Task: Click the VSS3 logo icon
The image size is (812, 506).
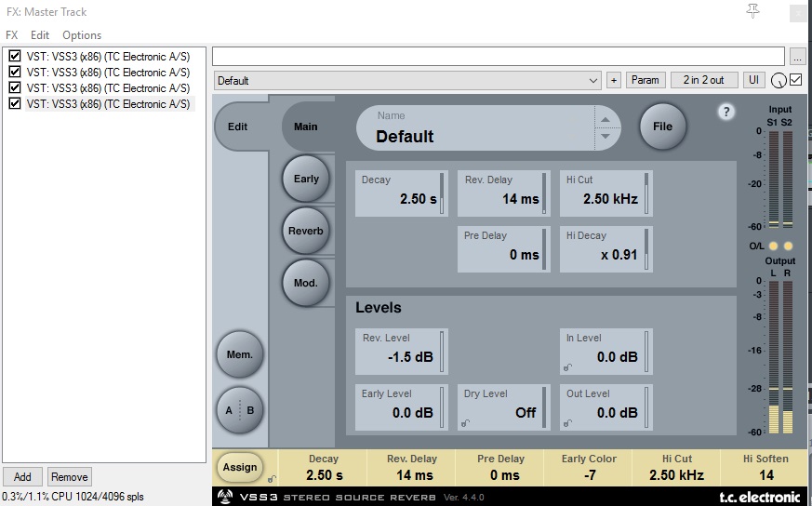Action: 225,498
